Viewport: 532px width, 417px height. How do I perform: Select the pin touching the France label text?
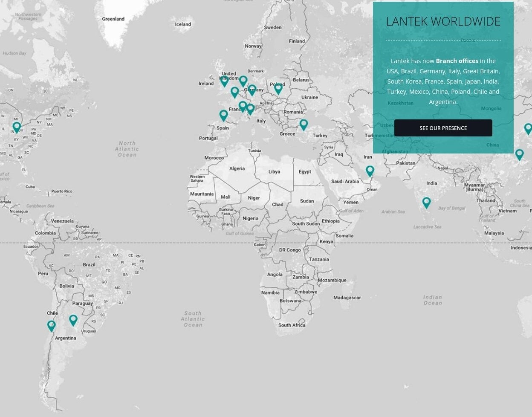click(x=243, y=107)
